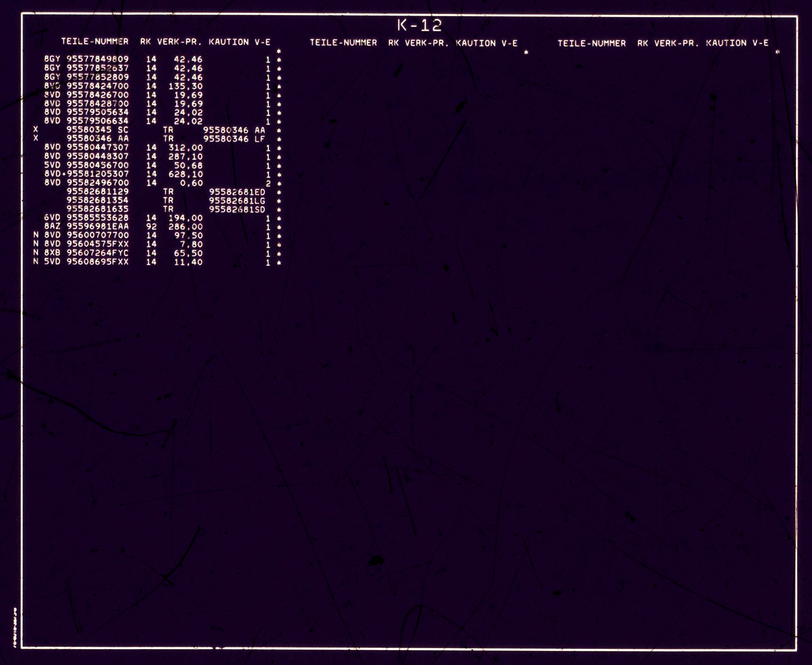
Task: Click the price 65,50
Action: [x=188, y=253]
